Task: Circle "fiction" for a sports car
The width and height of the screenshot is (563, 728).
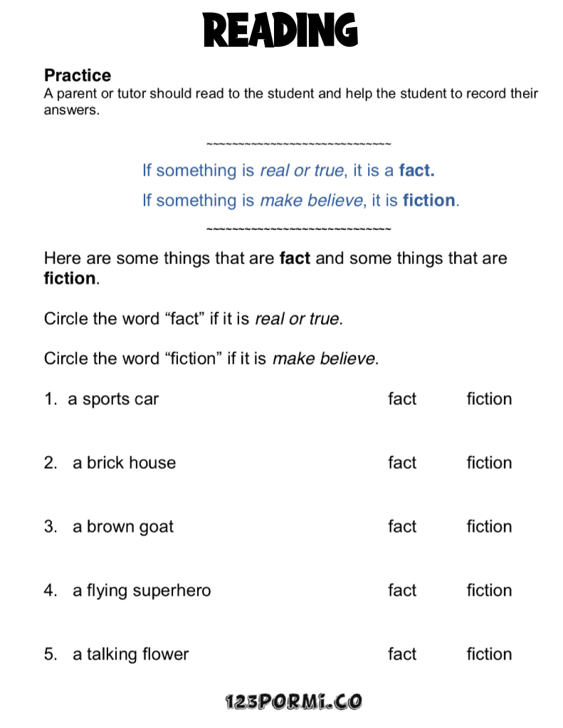Action: (x=489, y=399)
